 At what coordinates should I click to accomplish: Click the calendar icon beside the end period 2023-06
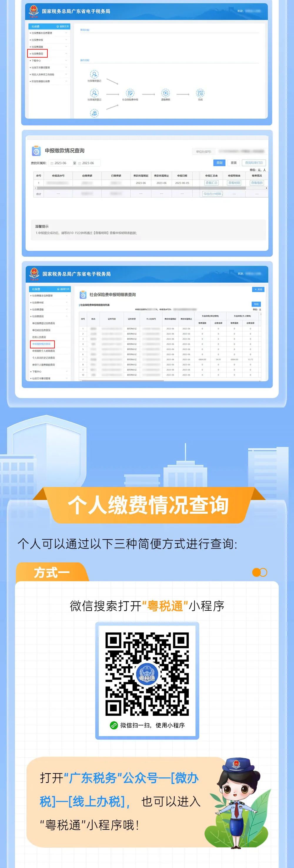click(80, 163)
